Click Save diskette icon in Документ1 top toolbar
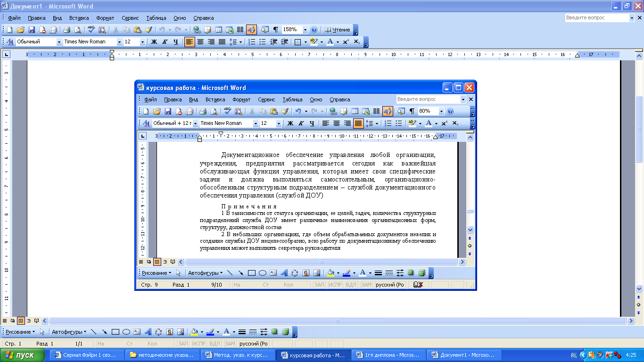Screen dimensions: 644x362 [x=32, y=30]
